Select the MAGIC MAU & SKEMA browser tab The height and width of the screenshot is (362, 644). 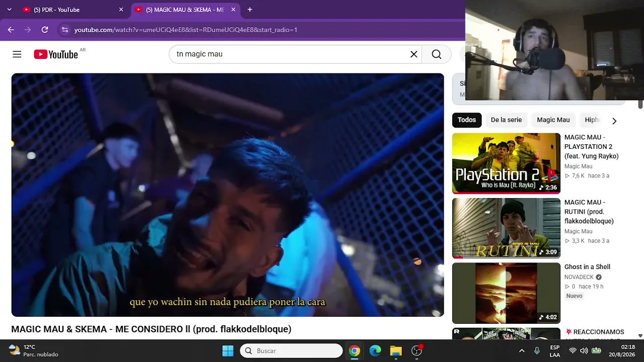(x=185, y=10)
